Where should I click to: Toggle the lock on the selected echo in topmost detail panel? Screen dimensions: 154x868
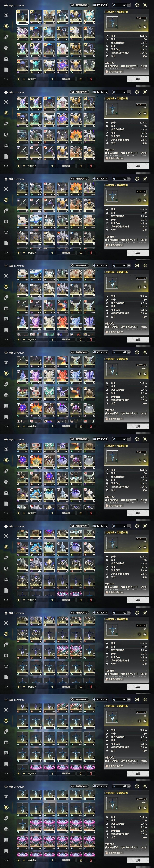coord(145,27)
